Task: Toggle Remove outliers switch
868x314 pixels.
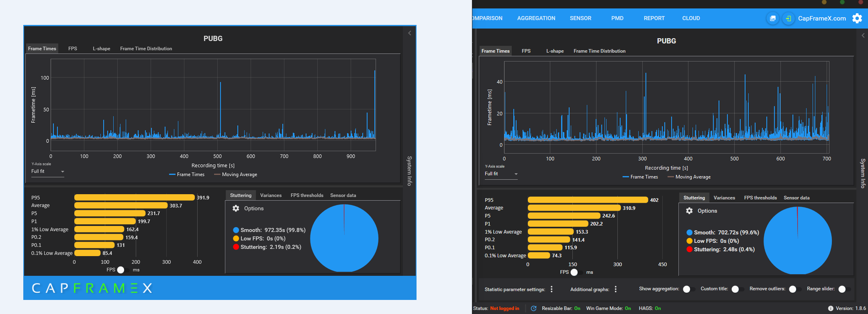Action: coord(794,289)
